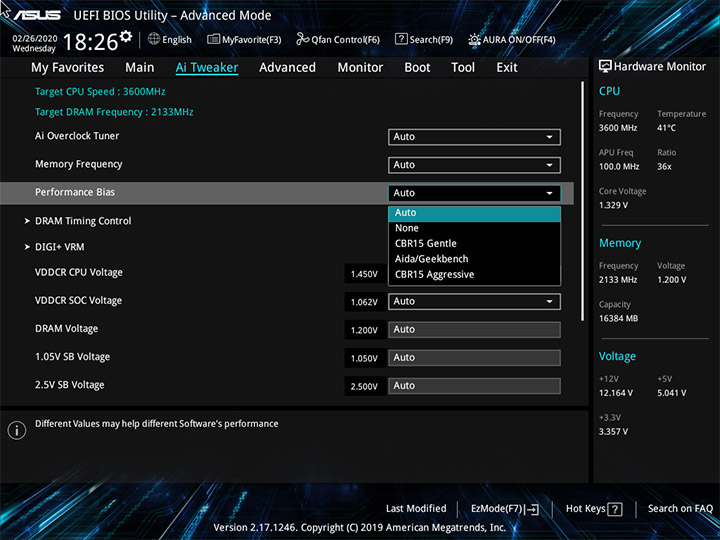Select CBR15 Aggressive option
This screenshot has height=540, width=720.
coord(474,275)
